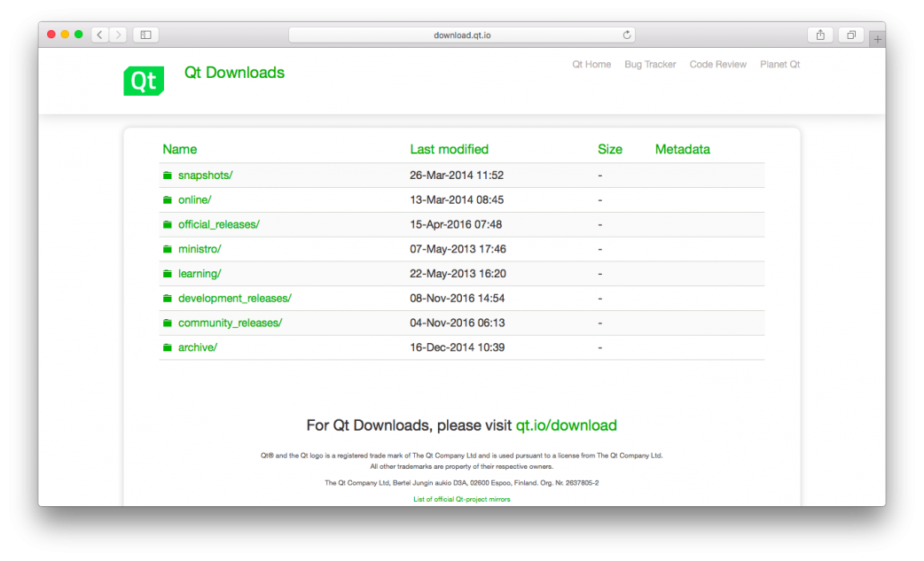This screenshot has width=924, height=561.
Task: Open List of official Qt-project mirrors
Action: coord(461,499)
